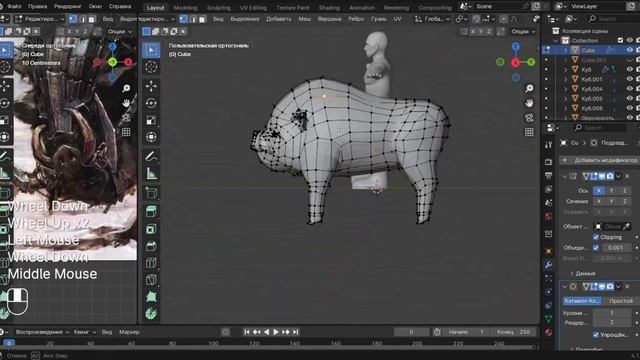The width and height of the screenshot is (640, 360).
Task: Click Добавить модификатор button
Action: 600,160
